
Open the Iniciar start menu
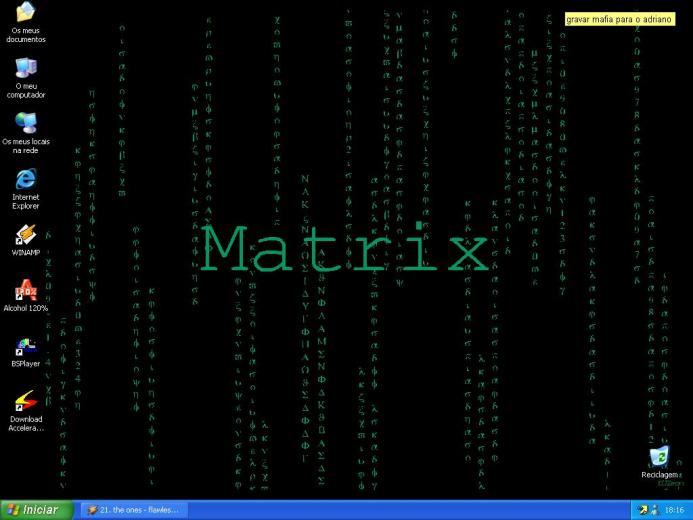point(36,510)
